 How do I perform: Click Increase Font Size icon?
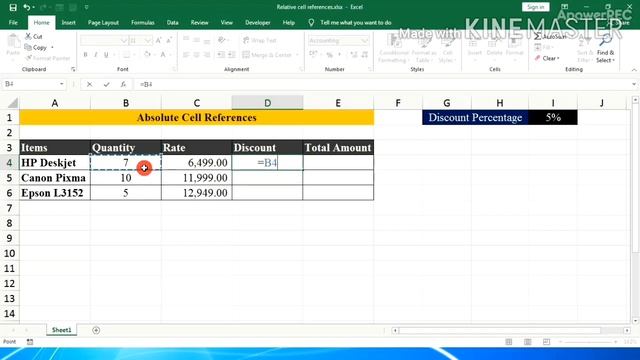[158, 40]
